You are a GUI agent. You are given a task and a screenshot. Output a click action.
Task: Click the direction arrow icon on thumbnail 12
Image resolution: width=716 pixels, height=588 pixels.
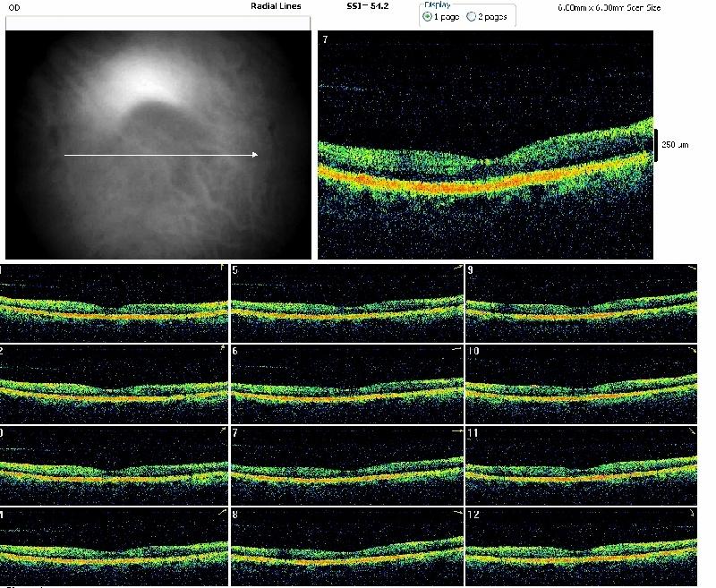tap(691, 513)
